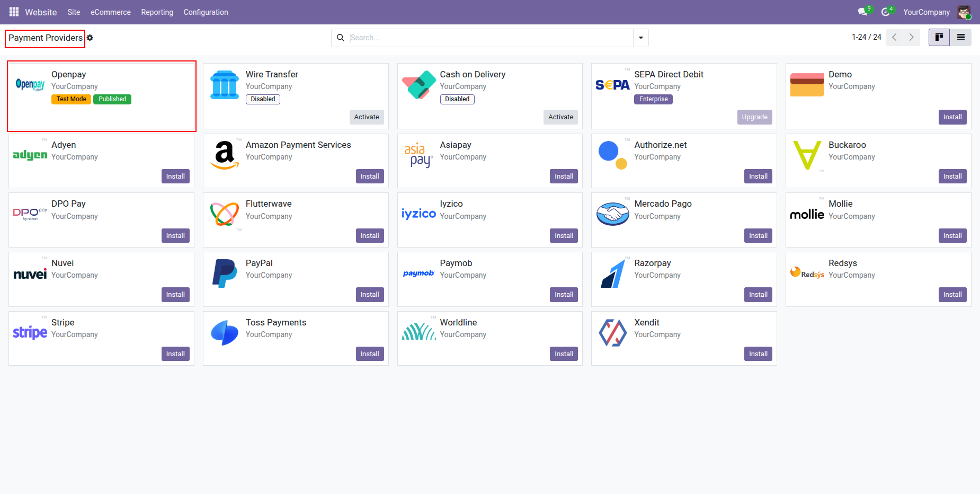Open the eCommerce menu

[111, 12]
